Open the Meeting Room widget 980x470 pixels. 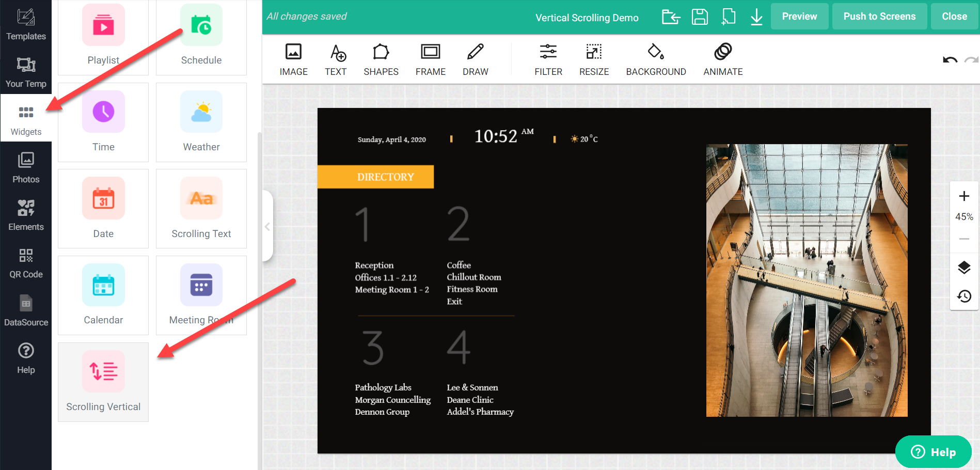[x=201, y=295]
